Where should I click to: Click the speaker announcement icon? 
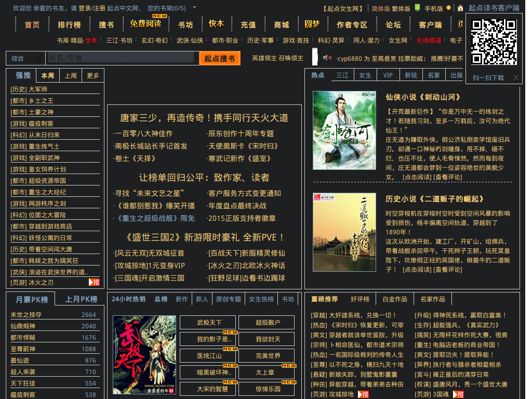(x=327, y=58)
